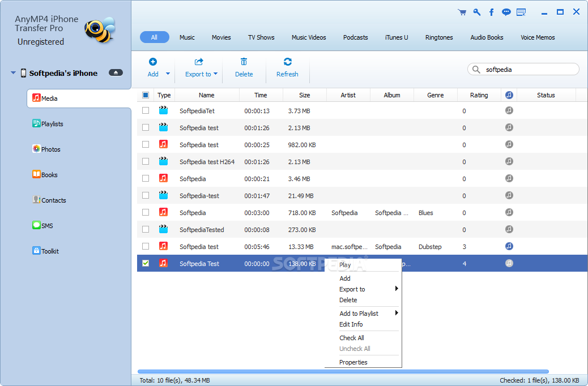Viewport: 588px width, 386px height.
Task: Sort by the Size column header
Action: [305, 95]
